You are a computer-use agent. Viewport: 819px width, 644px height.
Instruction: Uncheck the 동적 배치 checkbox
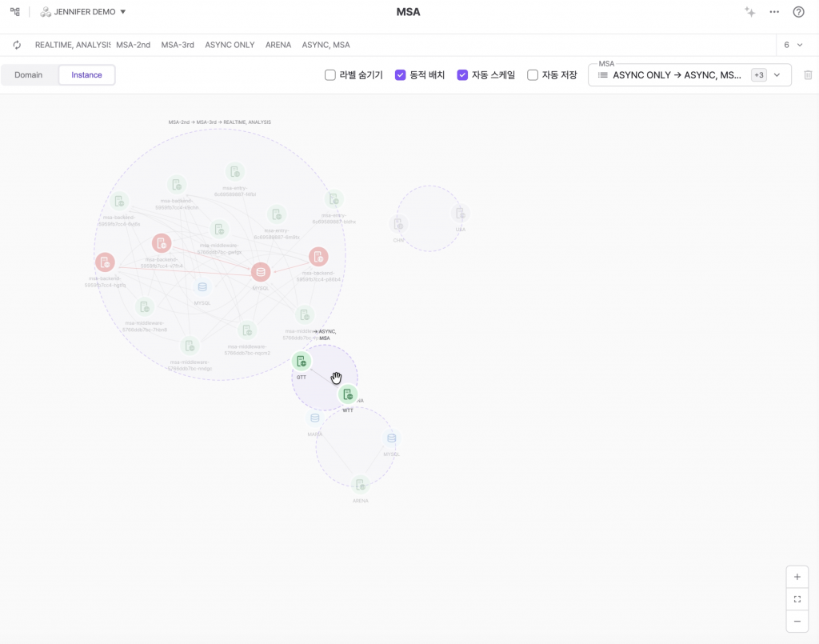click(401, 75)
